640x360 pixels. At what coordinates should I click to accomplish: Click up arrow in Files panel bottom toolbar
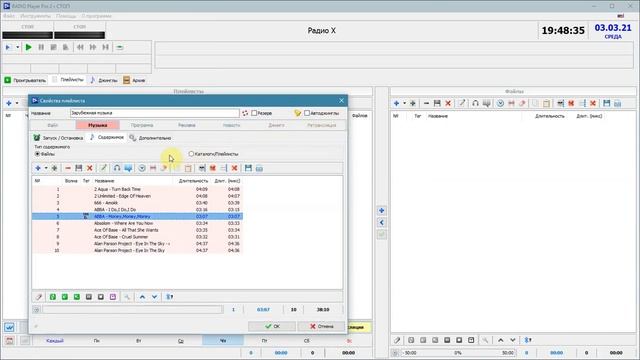(x=500, y=340)
